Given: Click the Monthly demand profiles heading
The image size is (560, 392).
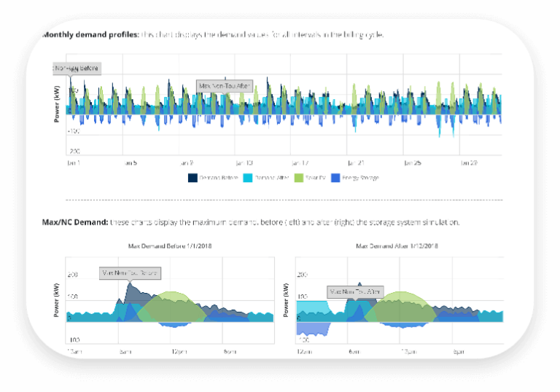Looking at the screenshot, I should (x=90, y=35).
